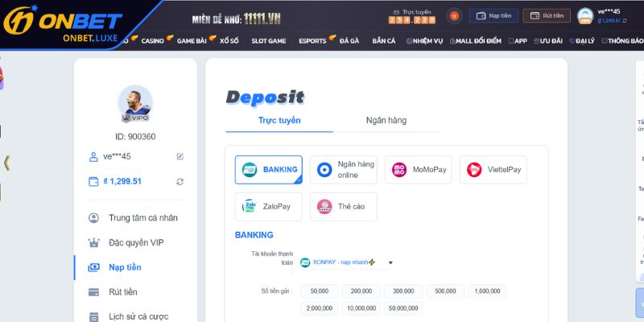Select the ViettelPay payment method
This screenshot has width=644, height=322.
493,170
